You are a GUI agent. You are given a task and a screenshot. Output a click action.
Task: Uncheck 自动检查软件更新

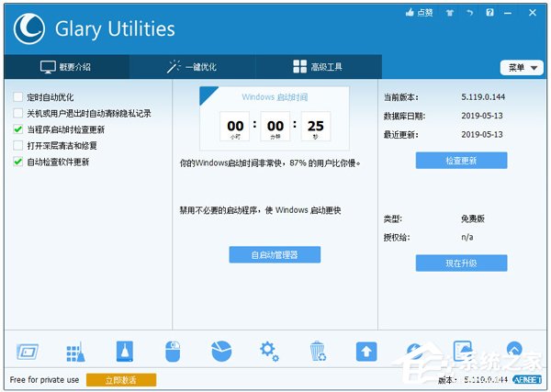18,162
